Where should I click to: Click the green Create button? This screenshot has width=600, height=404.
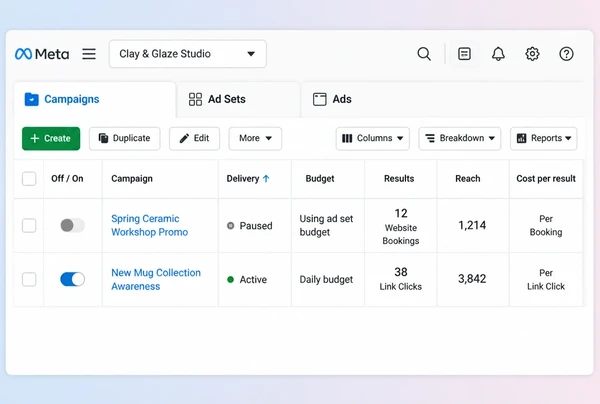(x=51, y=138)
